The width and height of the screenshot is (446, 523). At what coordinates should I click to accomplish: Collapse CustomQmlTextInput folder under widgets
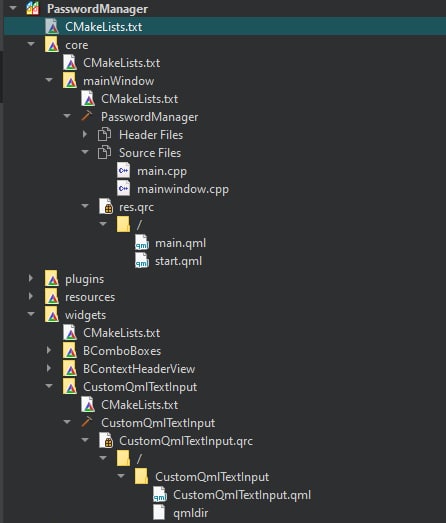49,386
